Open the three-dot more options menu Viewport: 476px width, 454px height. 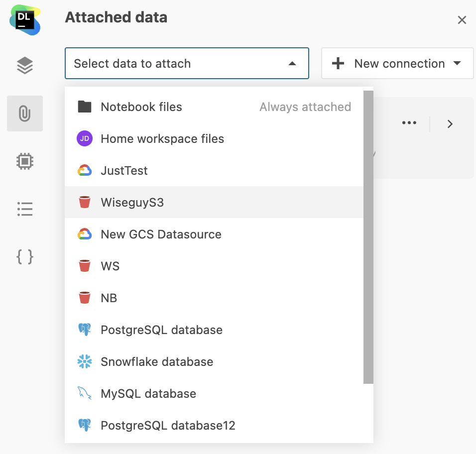409,123
